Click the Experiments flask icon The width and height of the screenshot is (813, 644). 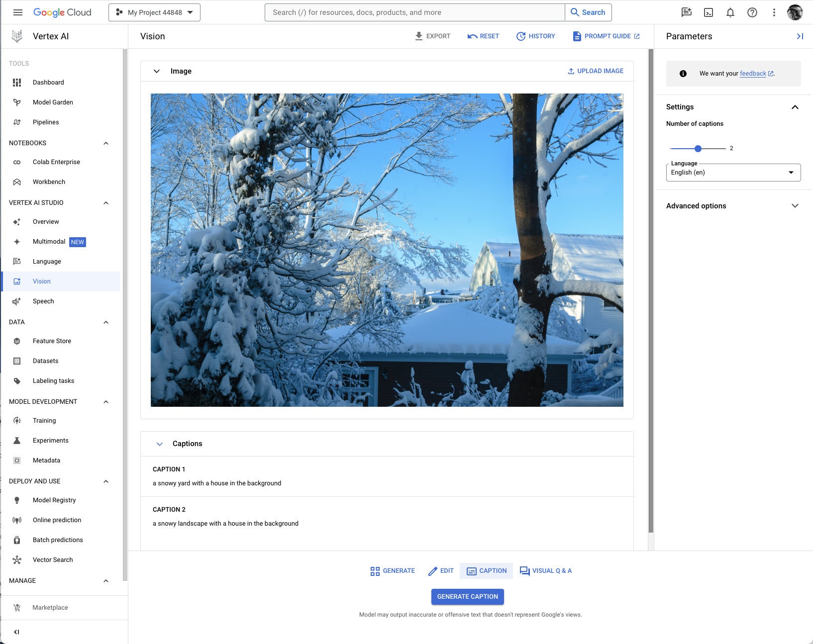click(x=17, y=441)
